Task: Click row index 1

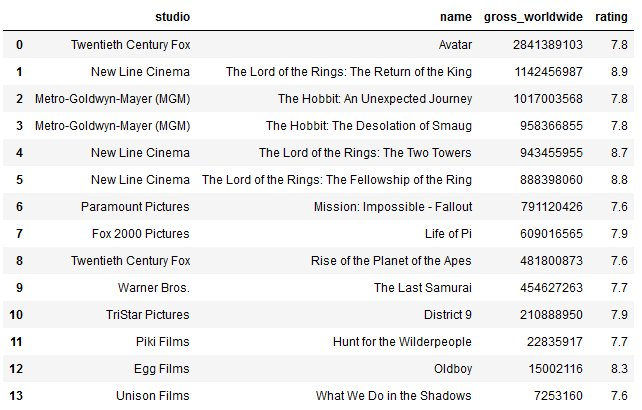Action: point(19,72)
